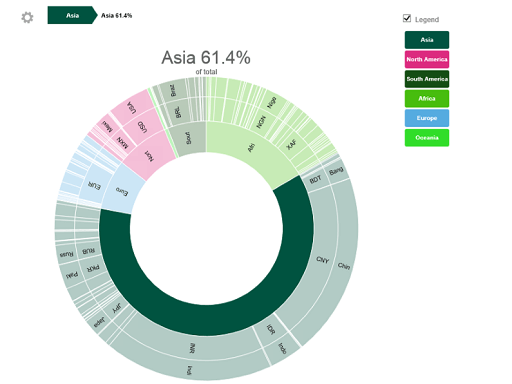Select Africa legend entry
The height and width of the screenshot is (384, 512).
(x=427, y=99)
